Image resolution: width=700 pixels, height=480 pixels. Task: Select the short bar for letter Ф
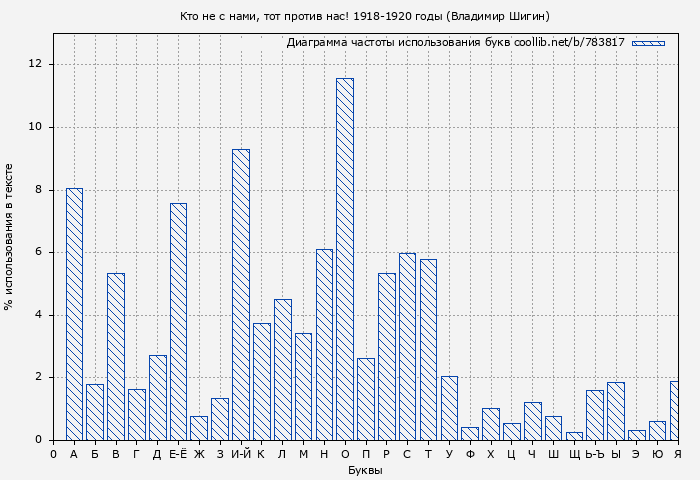coord(470,433)
